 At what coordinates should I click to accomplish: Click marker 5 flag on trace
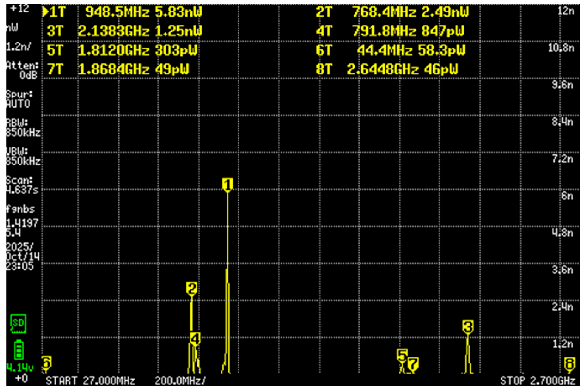402,355
